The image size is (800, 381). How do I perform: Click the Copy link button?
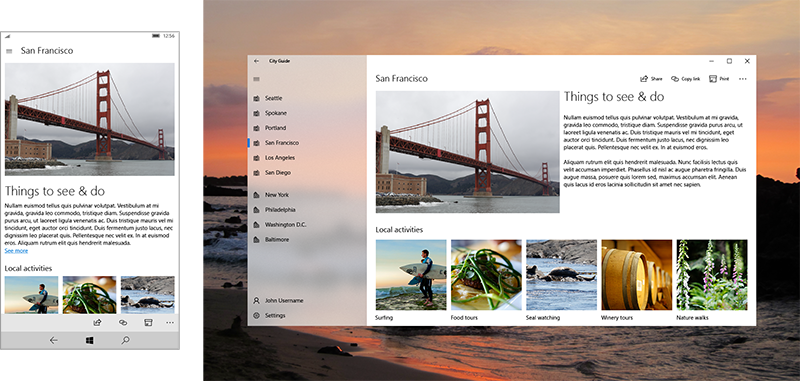(x=685, y=79)
